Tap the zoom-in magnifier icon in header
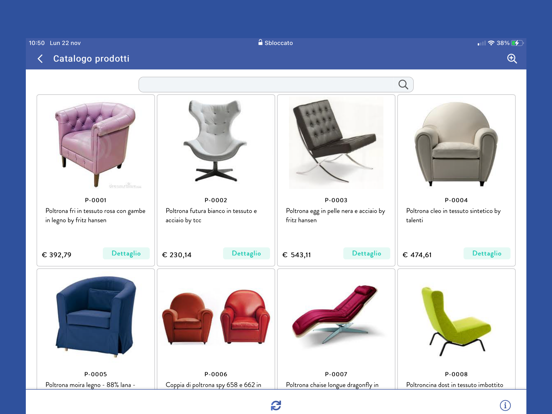The image size is (552, 414). 512,58
